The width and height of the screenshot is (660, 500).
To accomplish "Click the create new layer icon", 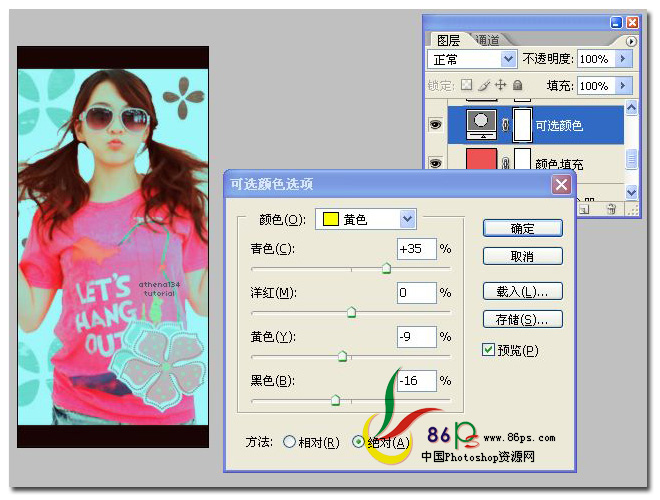I will coord(584,209).
